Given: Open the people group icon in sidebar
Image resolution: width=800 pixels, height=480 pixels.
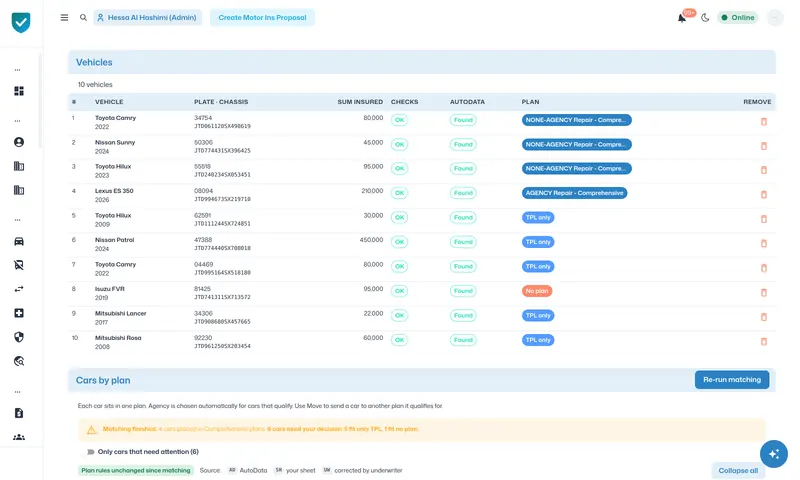Looking at the screenshot, I should pyautogui.click(x=19, y=437).
